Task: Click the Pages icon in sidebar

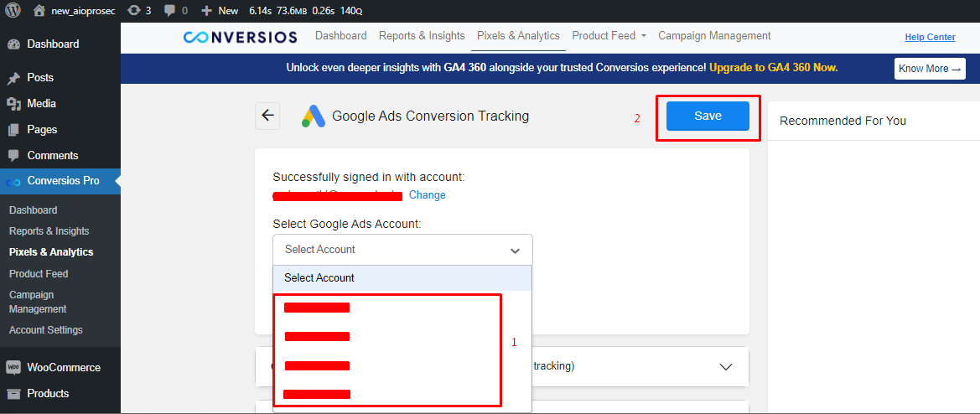Action: pos(13,130)
